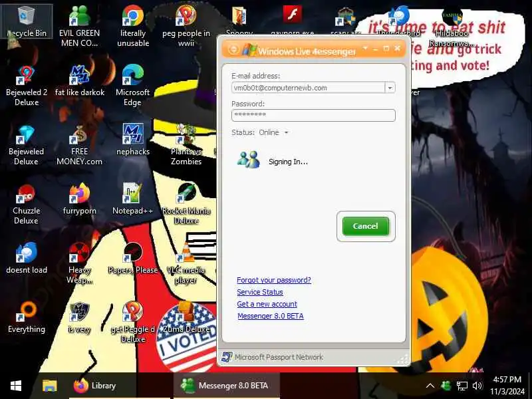Screen dimensions: 532x399
Task: Launch Notepad++ desktop shortcut
Action: (x=132, y=199)
